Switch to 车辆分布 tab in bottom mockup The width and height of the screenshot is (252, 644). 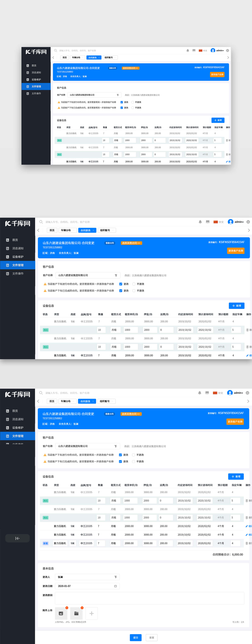[x=67, y=401]
